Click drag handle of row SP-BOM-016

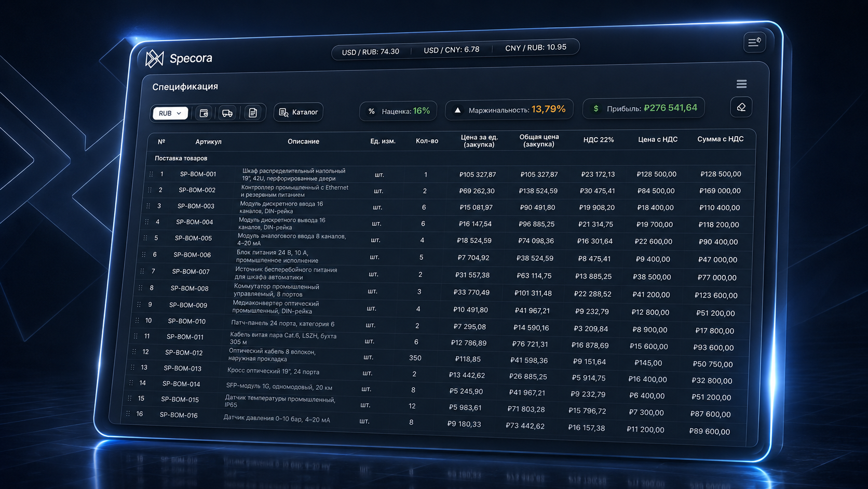[128, 414]
